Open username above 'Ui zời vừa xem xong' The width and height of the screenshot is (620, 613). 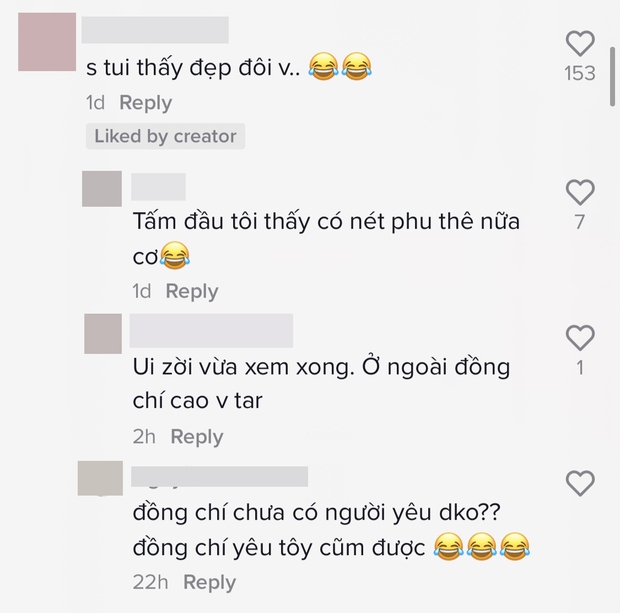point(211,331)
